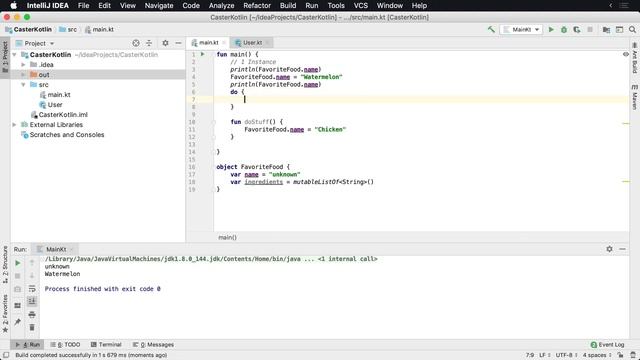
Task: Click the inspection eye icon in the editor corner
Action: tap(626, 54)
